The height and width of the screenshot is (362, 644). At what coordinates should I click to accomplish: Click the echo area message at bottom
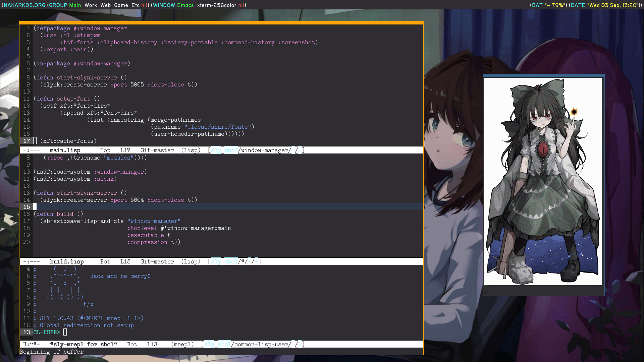(x=52, y=352)
